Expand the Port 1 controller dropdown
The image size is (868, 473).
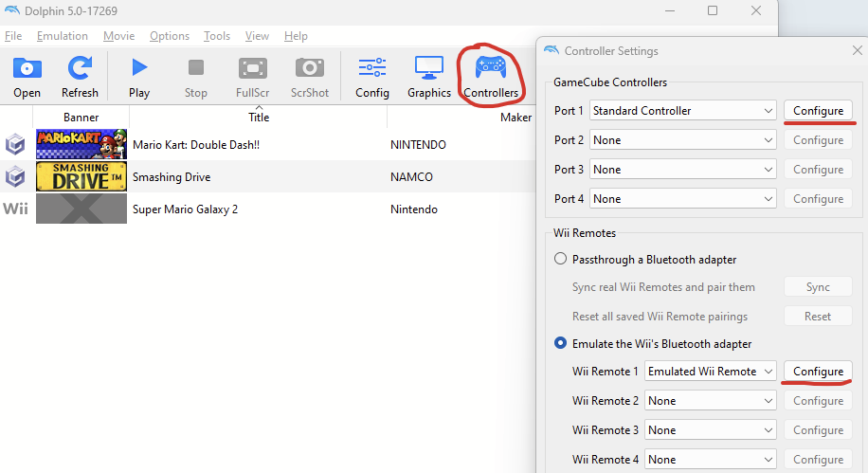[682, 111]
